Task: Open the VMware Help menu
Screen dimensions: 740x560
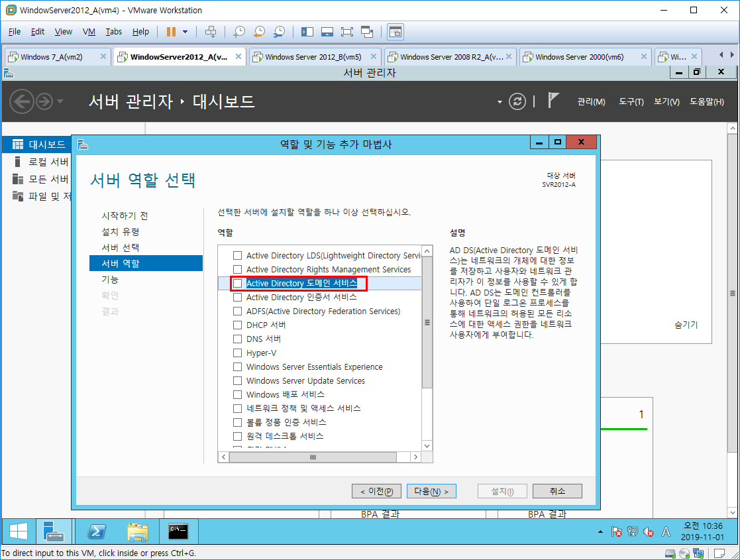Action: tap(140, 32)
